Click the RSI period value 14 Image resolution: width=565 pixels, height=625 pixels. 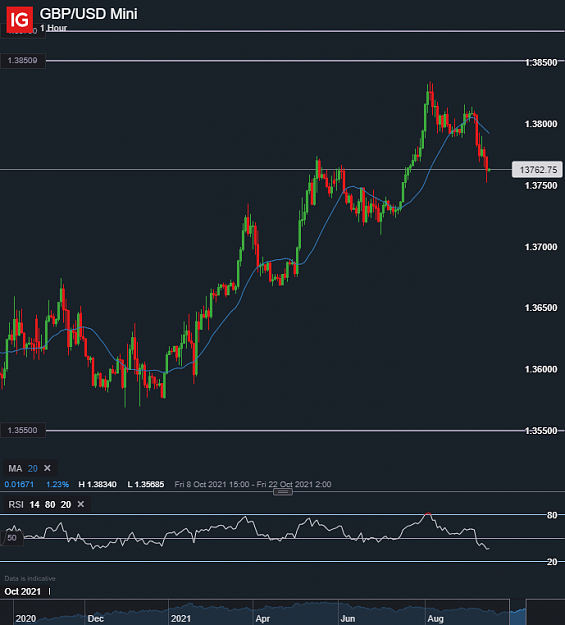tap(35, 505)
